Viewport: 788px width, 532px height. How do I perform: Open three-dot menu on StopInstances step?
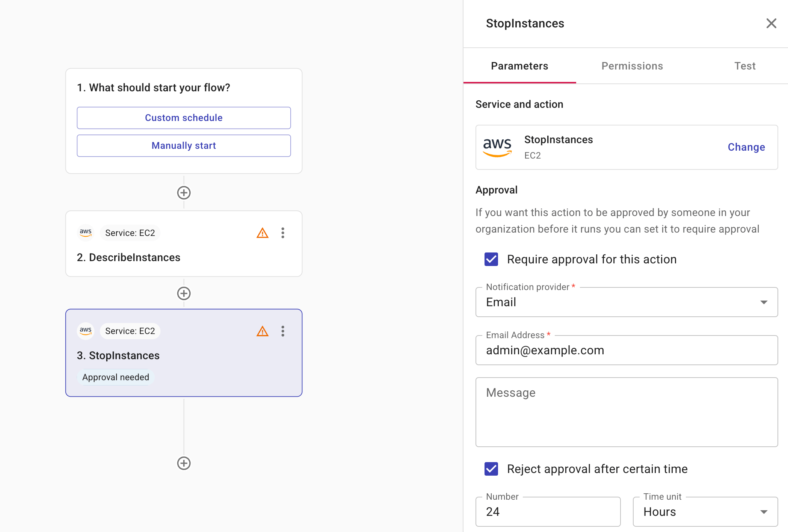tap(283, 331)
